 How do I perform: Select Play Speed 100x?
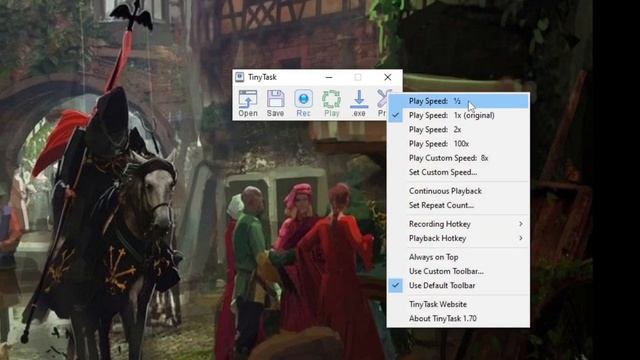(x=458, y=144)
